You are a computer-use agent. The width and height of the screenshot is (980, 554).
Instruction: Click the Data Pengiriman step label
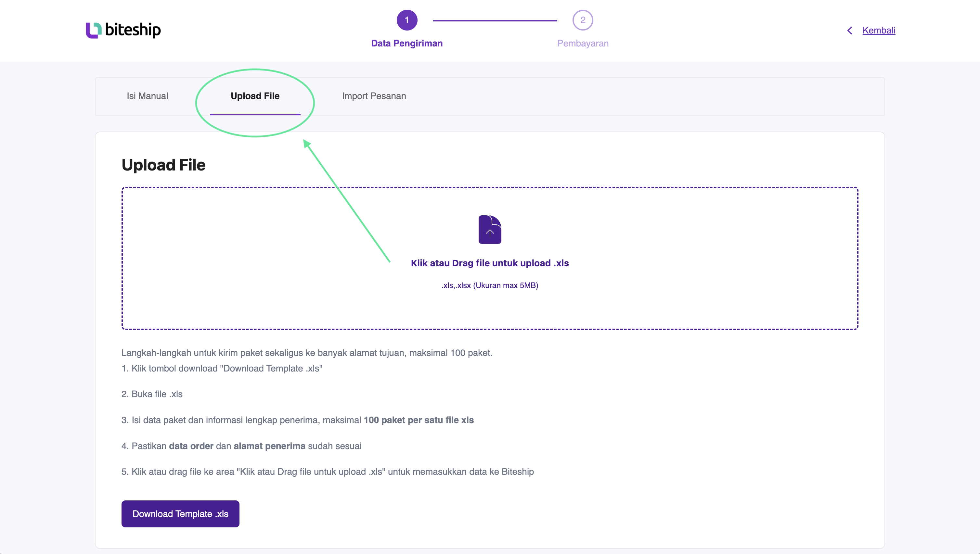tap(406, 44)
